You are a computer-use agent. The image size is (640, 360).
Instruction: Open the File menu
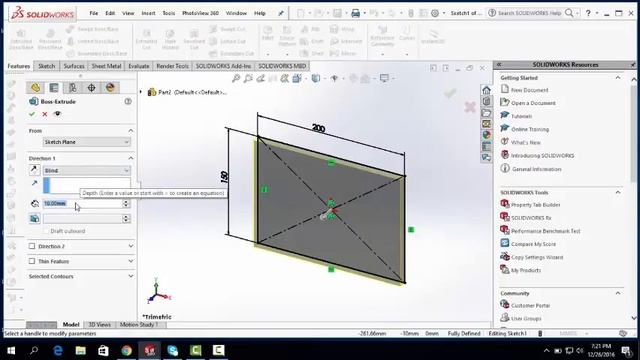coord(93,13)
